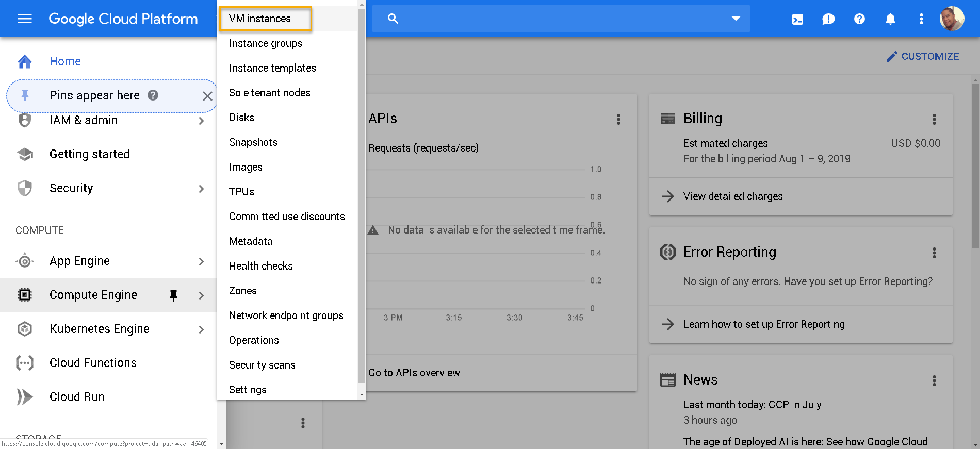Open the hamburger navigation menu
The width and height of the screenshot is (980, 449).
tap(25, 19)
